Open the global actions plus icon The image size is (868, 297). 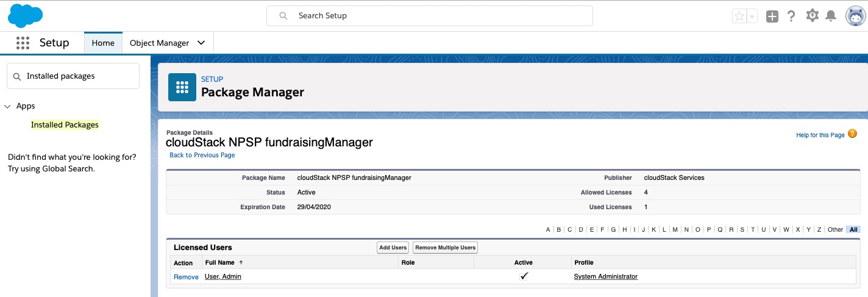pyautogui.click(x=772, y=16)
